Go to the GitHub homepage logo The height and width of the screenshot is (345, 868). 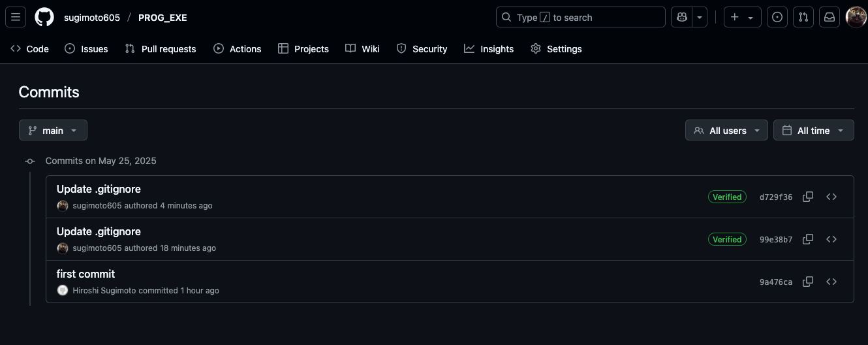[44, 18]
